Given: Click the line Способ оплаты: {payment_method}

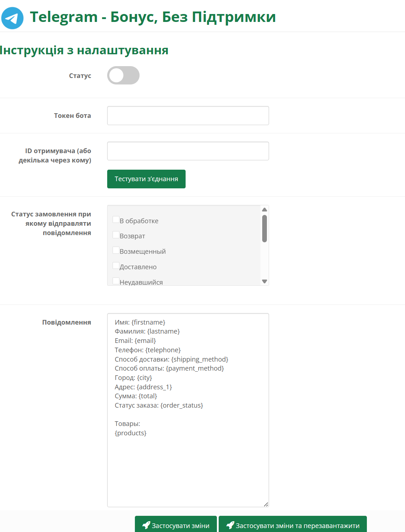Looking at the screenshot, I should tap(169, 368).
